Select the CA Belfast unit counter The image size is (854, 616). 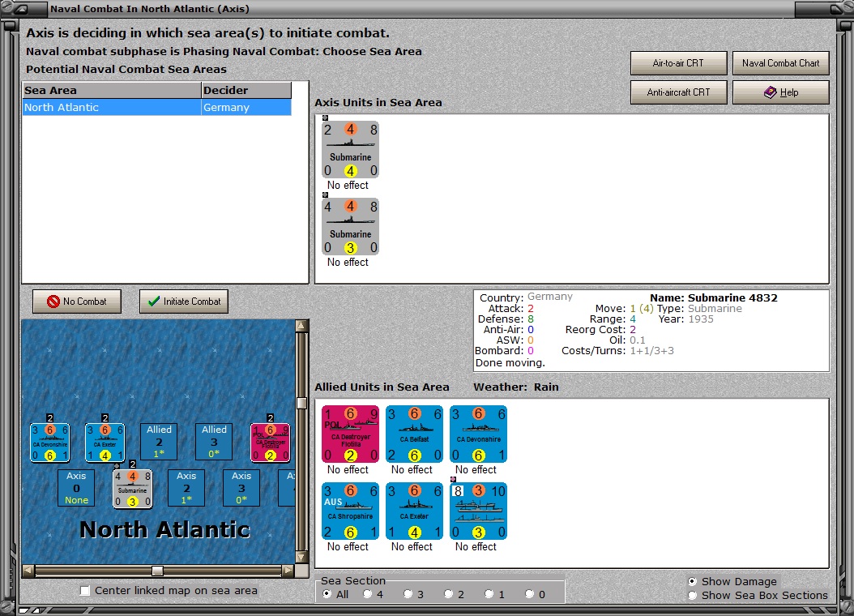(415, 434)
